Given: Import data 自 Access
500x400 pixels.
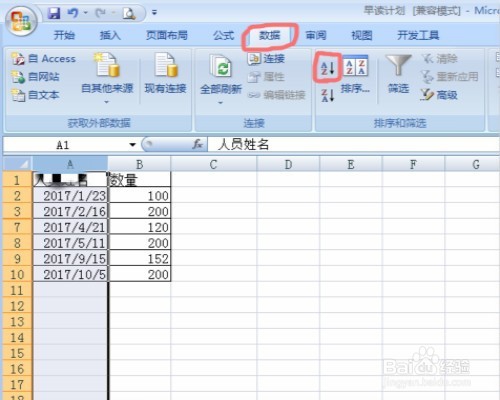Looking at the screenshot, I should pos(43,59).
